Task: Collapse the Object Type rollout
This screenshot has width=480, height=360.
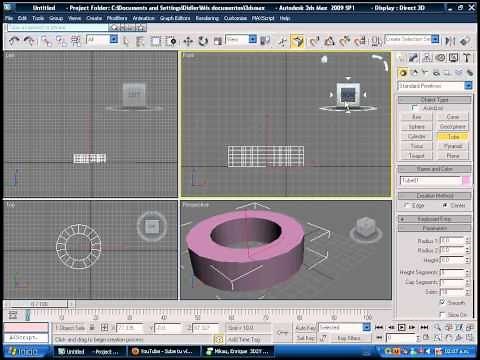Action: coord(435,99)
